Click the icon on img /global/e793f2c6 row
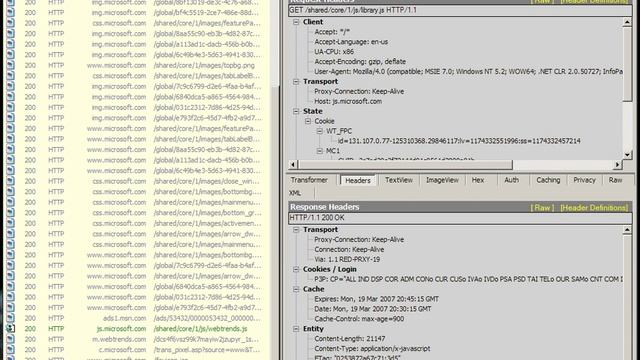The image size is (640, 360). (x=10, y=118)
